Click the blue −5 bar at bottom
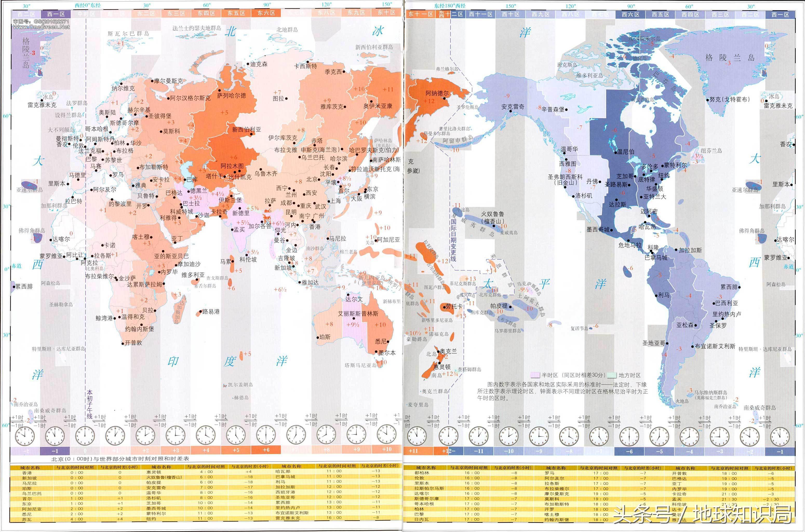The height and width of the screenshot is (532, 805). (x=659, y=452)
